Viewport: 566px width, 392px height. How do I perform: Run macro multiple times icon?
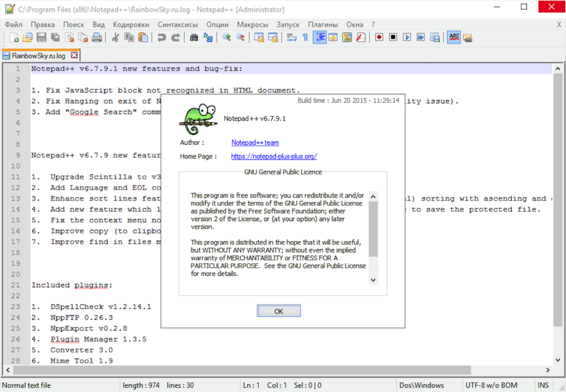coord(421,38)
